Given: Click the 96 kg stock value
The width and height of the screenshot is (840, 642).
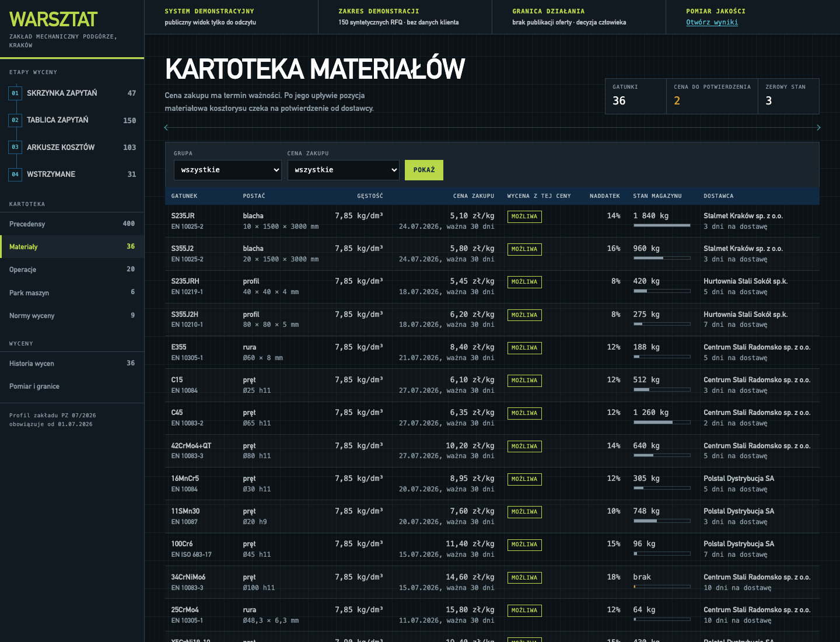Looking at the screenshot, I should tap(644, 543).
